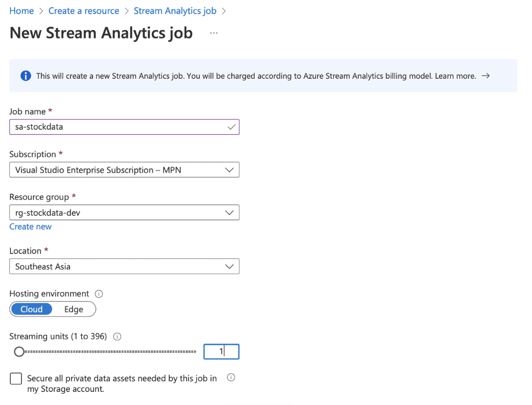
Task: Click the Streaming units slider handle
Action: point(19,352)
